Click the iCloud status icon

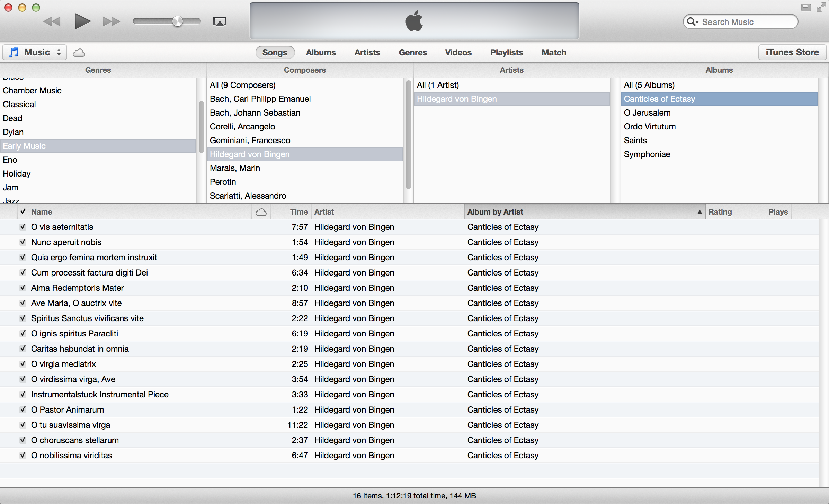pyautogui.click(x=79, y=53)
